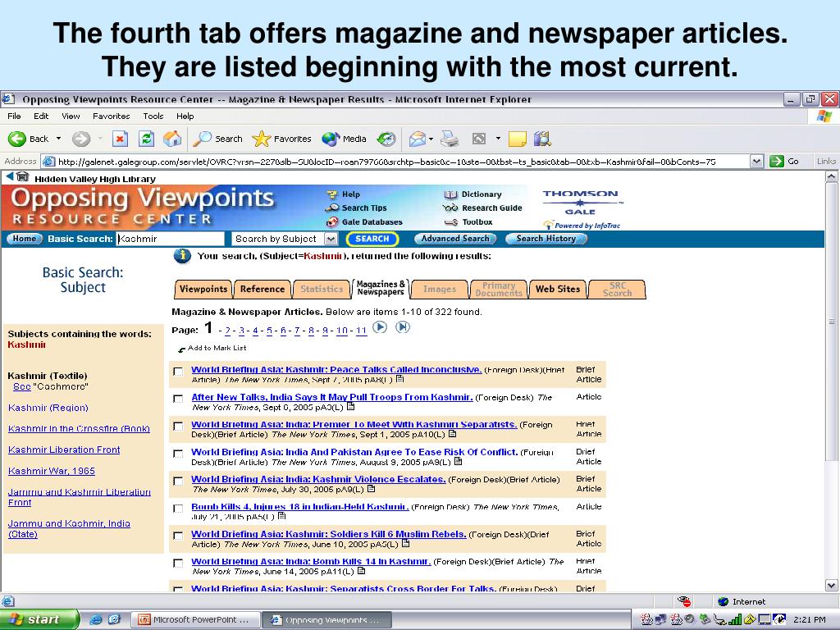Open the Research Guide link

(x=492, y=208)
